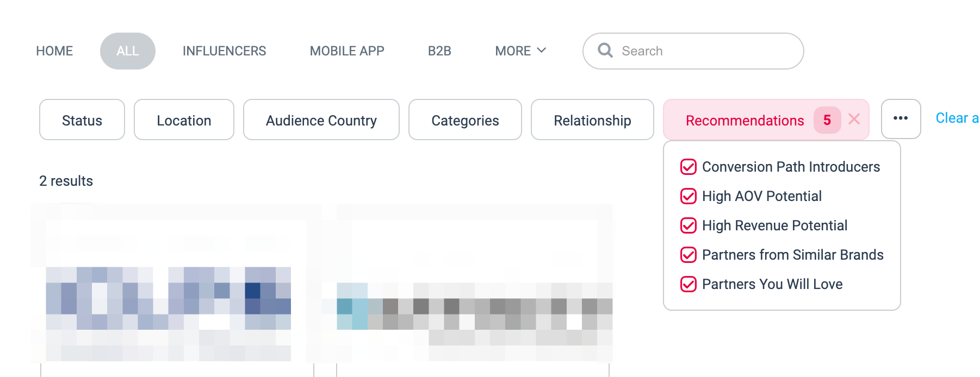This screenshot has height=377, width=980.
Task: Focus the Search input field
Action: pyautogui.click(x=707, y=51)
